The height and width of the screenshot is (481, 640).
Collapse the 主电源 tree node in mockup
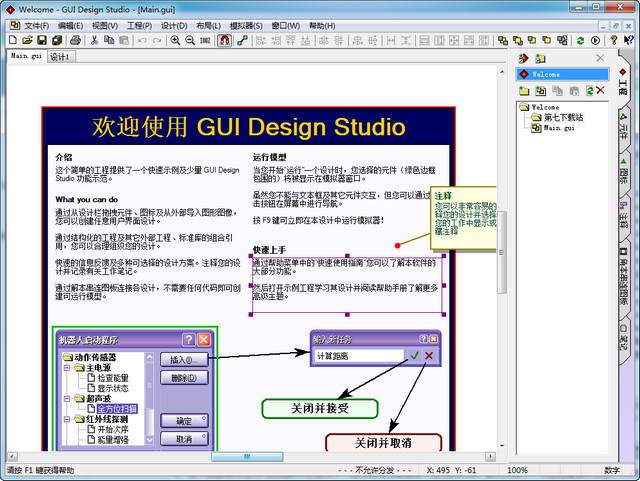tap(67, 368)
